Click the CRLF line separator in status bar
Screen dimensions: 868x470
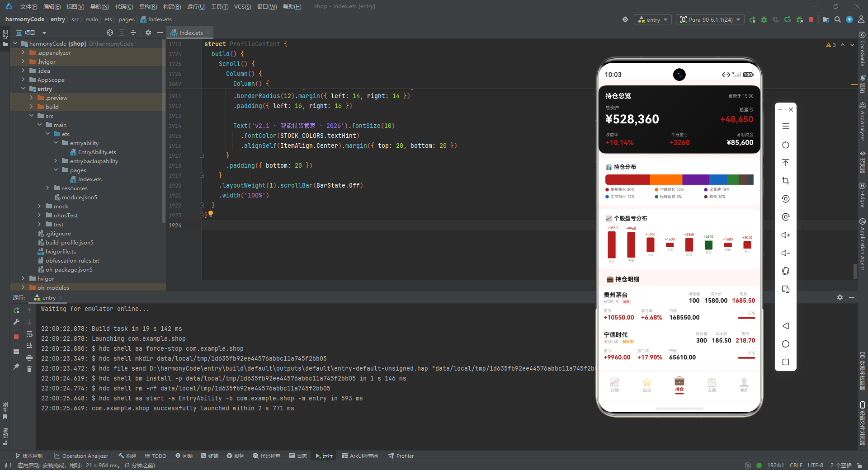796,465
